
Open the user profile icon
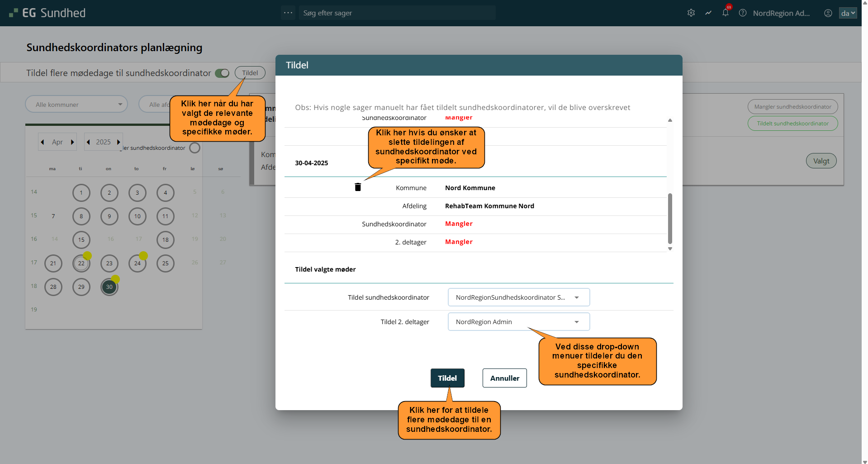click(828, 13)
